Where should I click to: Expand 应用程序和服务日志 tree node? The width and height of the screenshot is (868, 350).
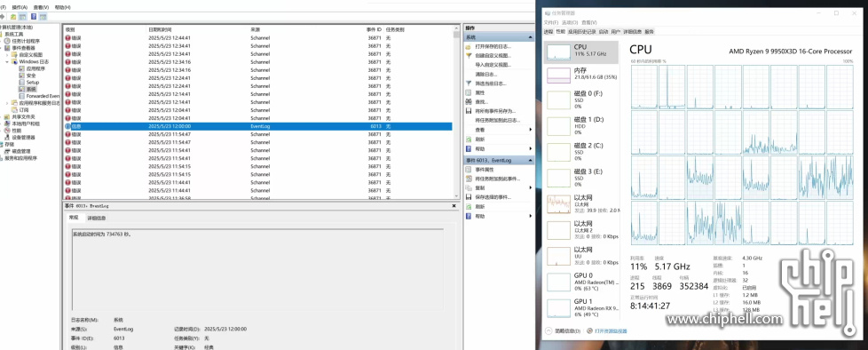(7, 103)
